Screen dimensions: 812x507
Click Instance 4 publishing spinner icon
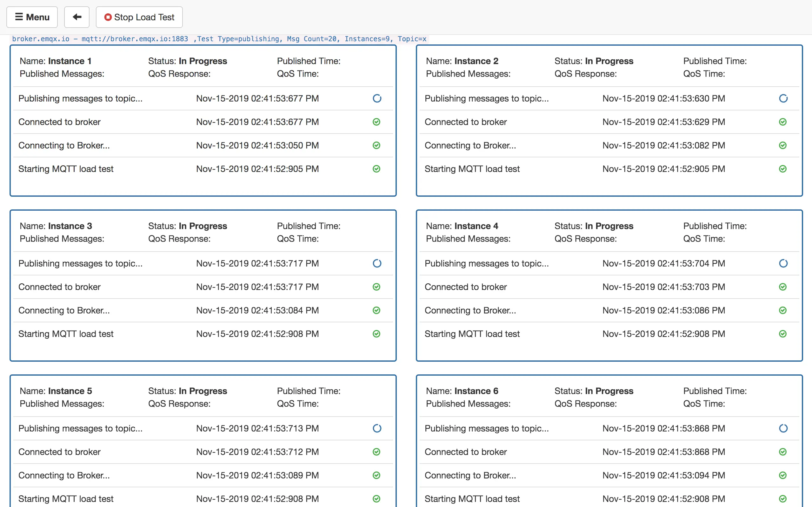(x=783, y=263)
